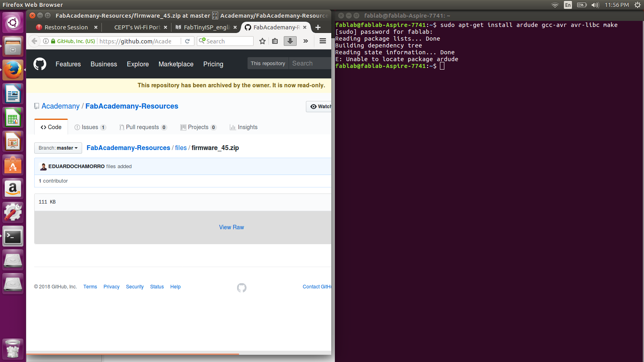Open the battery indicator in top panel

[582, 5]
